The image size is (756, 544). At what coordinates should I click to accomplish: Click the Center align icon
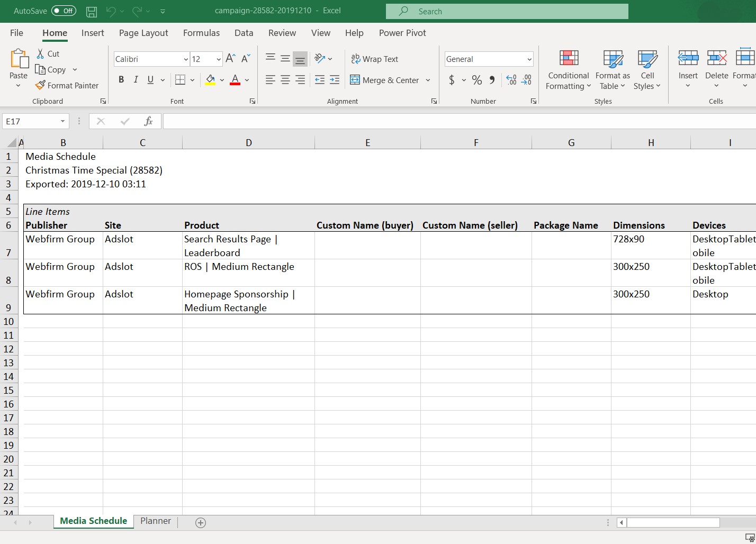point(285,80)
